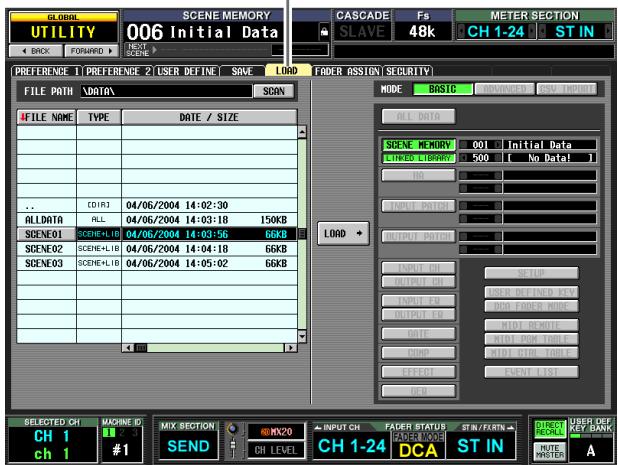This screenshot has height=465, width=618.
Task: Toggle the OUTPUT PATCH load item
Action: (x=419, y=236)
